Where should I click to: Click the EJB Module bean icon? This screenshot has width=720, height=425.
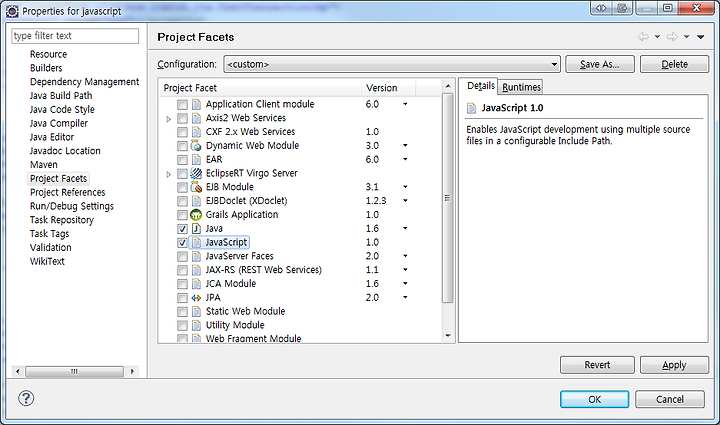coord(196,187)
